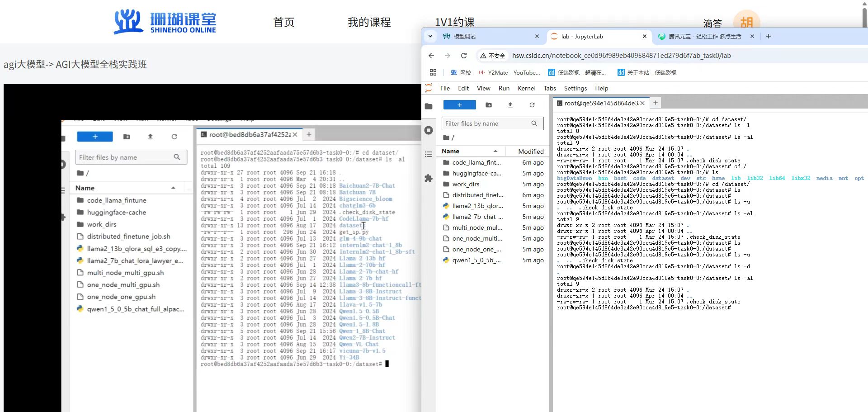Click the Filter files by name field
Screen dimensions: 868x412
pos(487,123)
